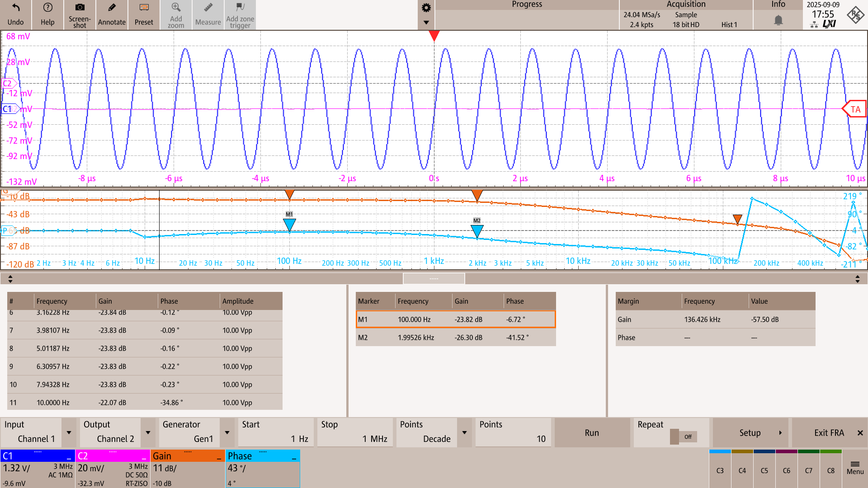Viewport: 868px width, 488px height.
Task: Minimize the C1 channel badge
Action: click(69, 458)
